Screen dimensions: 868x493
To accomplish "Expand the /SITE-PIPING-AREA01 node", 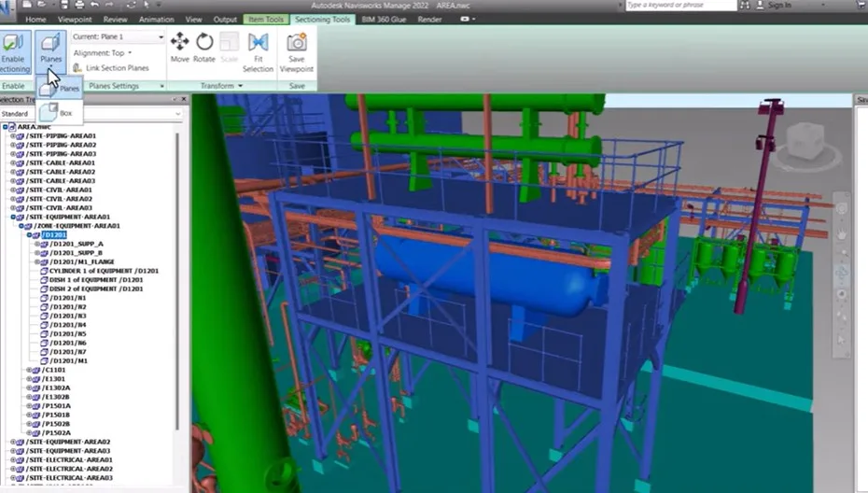I will [13, 135].
